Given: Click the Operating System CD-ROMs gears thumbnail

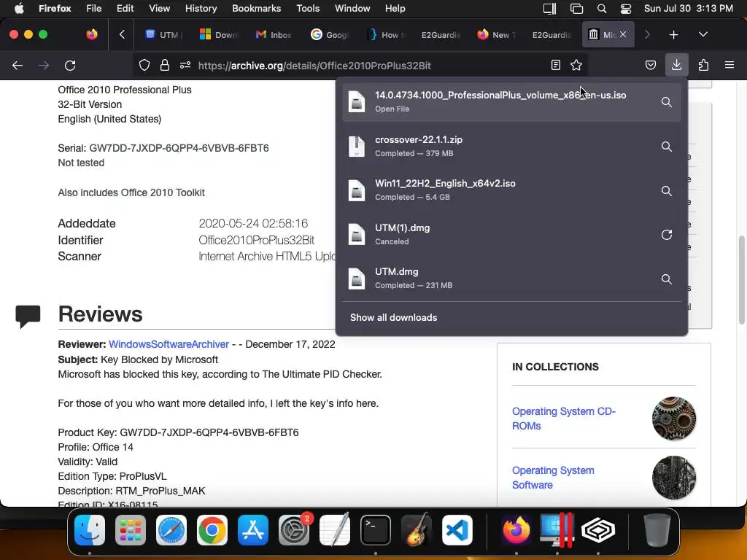Looking at the screenshot, I should coord(673,419).
